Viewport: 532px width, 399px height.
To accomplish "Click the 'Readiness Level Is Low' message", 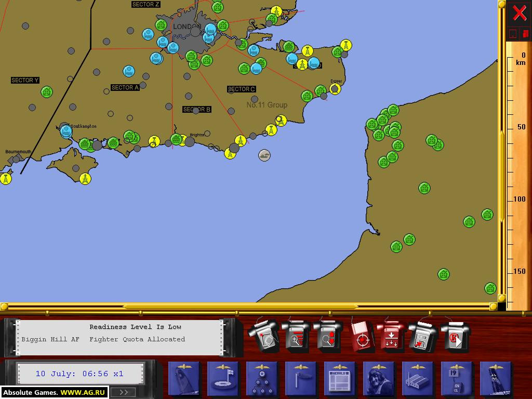I will coord(136,327).
